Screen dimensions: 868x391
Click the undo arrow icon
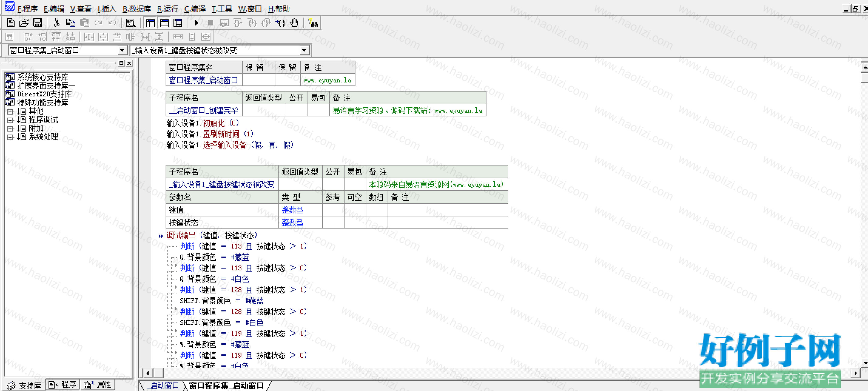tap(112, 23)
